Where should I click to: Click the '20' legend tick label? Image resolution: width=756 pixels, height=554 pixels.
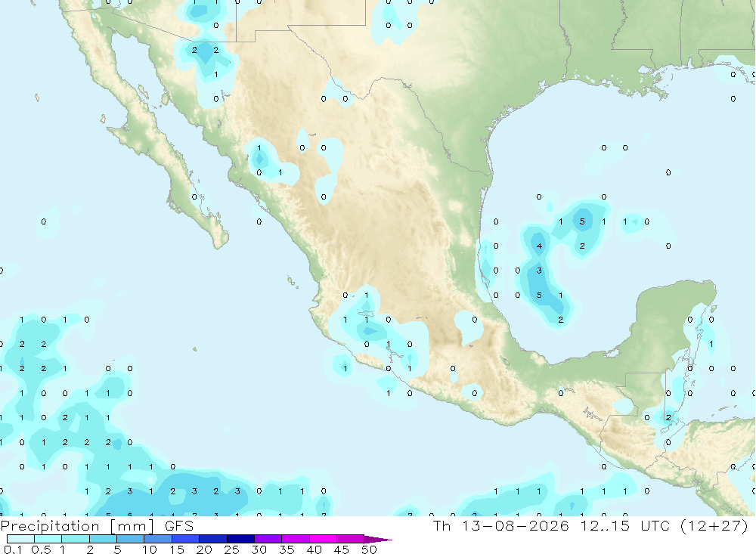click(x=204, y=549)
